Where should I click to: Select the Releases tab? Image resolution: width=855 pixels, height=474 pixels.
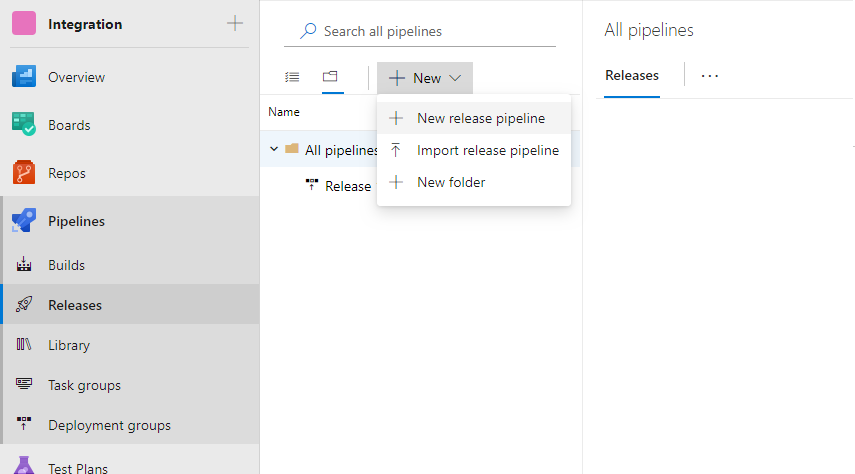click(632, 75)
